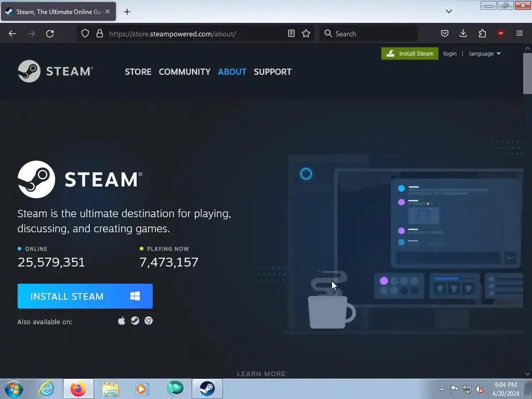Click the Steam logo in the header
This screenshot has width=532, height=399.
(x=55, y=71)
